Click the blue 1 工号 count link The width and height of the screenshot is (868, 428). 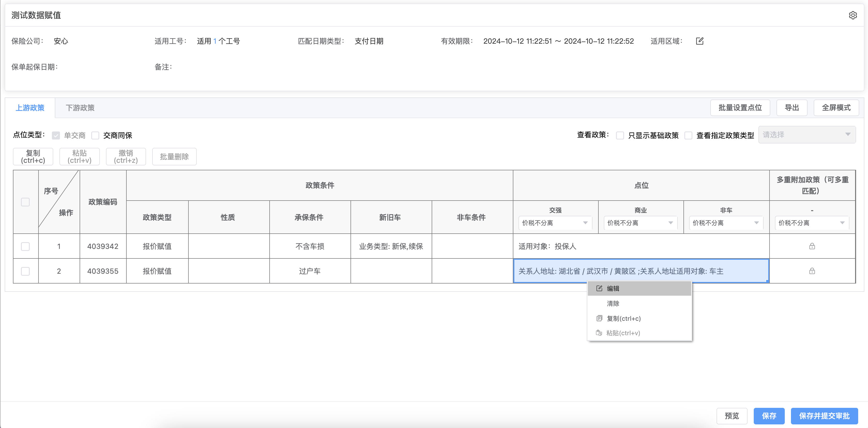[215, 41]
